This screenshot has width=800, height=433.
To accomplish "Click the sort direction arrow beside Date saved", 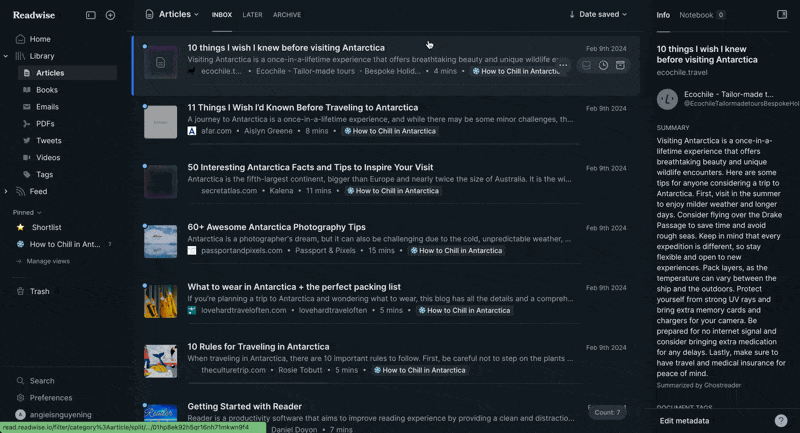I will (571, 14).
